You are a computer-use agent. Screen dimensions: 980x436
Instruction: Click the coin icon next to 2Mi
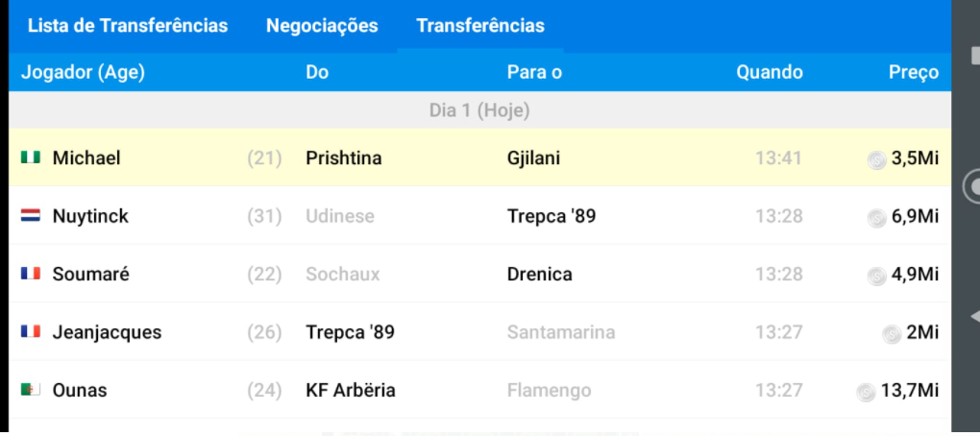click(x=892, y=334)
